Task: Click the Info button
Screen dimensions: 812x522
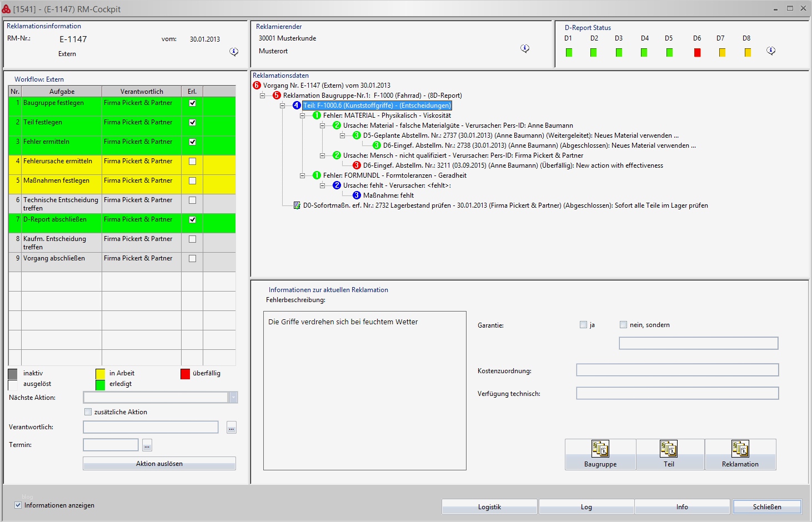Action: tap(682, 507)
